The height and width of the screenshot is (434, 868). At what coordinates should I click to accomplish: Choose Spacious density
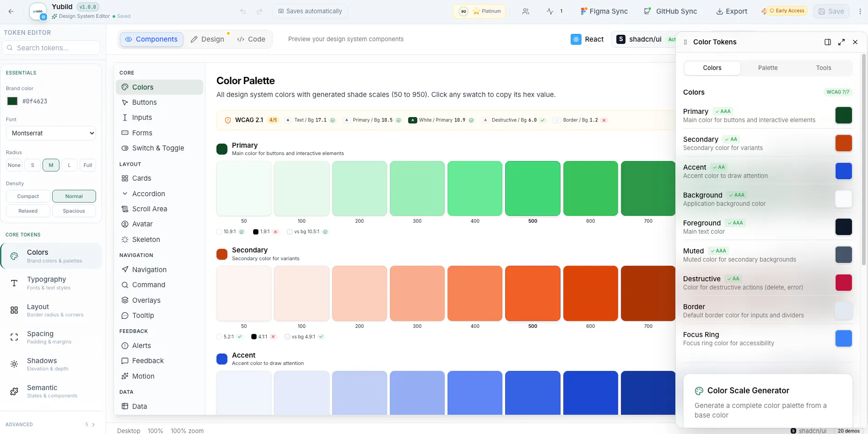point(74,211)
